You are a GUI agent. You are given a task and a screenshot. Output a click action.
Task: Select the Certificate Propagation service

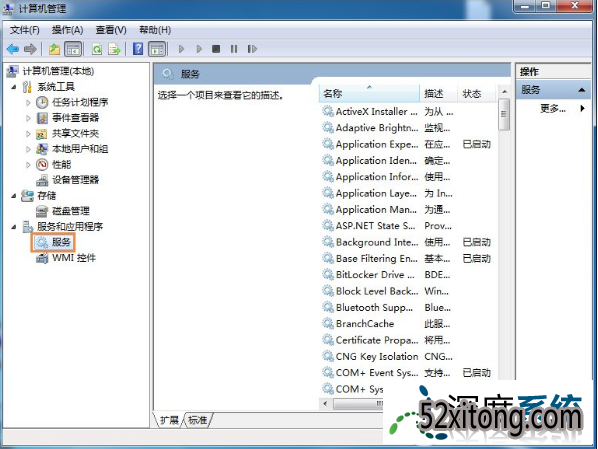pos(407,340)
